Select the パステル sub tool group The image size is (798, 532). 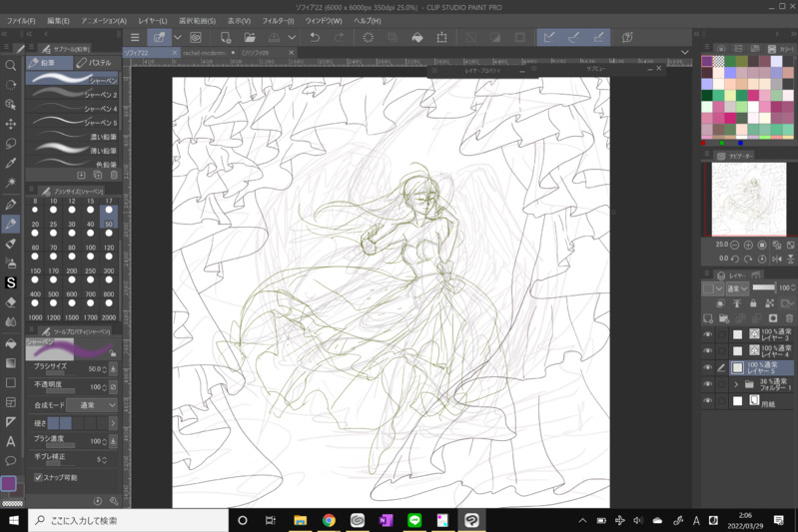[x=96, y=63]
